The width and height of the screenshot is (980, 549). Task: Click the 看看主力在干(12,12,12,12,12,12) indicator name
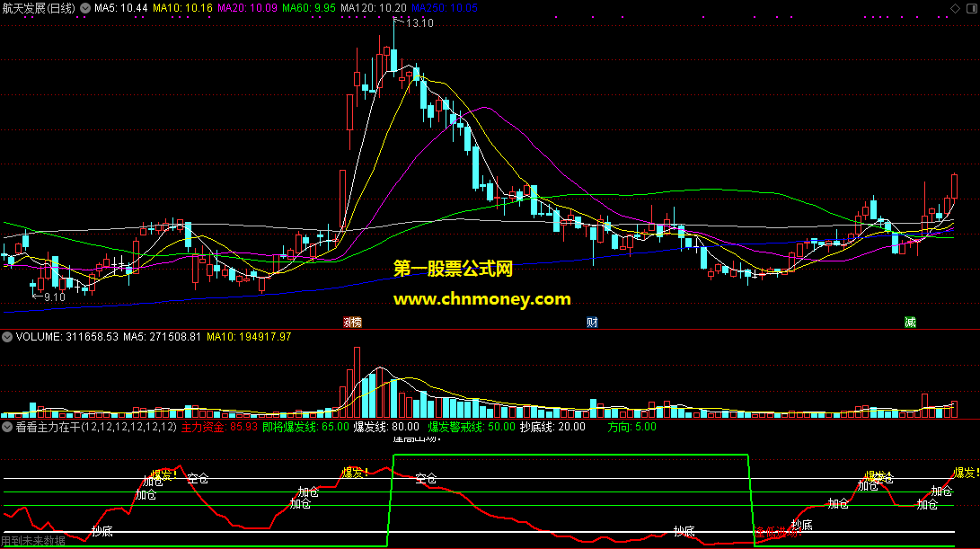(x=96, y=427)
